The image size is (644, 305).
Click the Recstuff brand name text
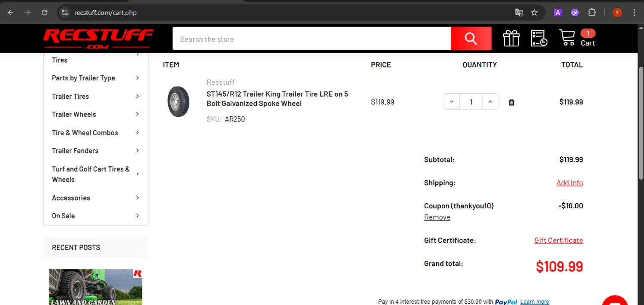221,82
